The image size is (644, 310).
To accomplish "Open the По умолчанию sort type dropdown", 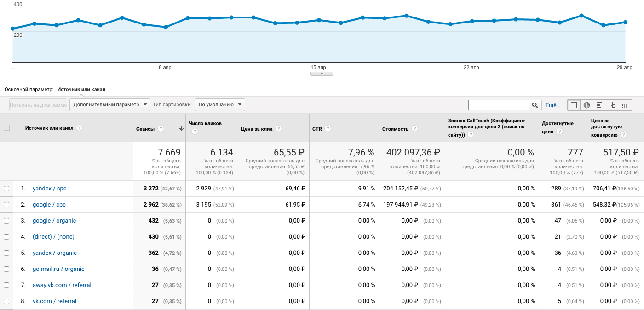I will pos(220,105).
